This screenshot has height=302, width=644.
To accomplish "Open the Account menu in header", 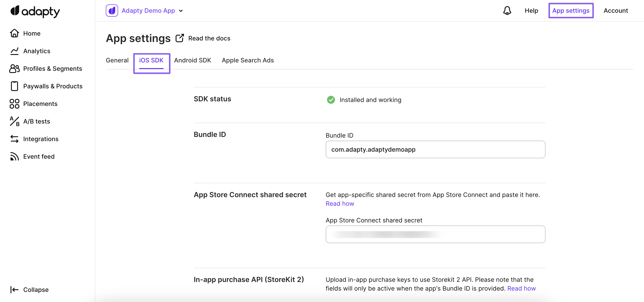I will [x=615, y=11].
